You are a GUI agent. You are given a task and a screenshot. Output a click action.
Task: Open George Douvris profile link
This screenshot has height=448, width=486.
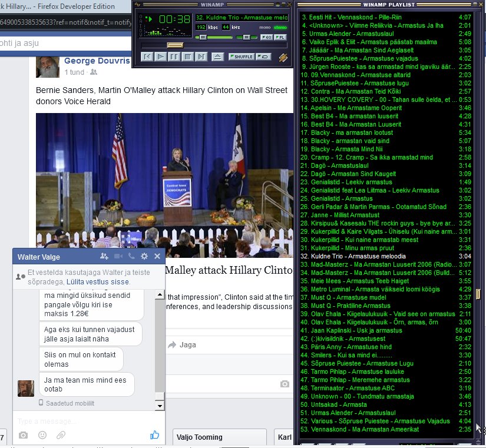pos(97,61)
